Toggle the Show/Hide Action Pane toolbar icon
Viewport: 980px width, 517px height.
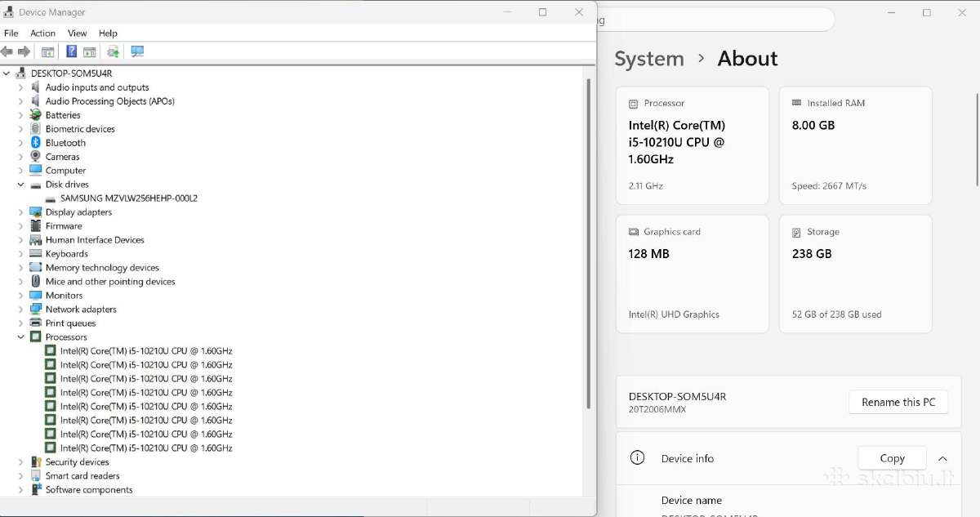(90, 51)
